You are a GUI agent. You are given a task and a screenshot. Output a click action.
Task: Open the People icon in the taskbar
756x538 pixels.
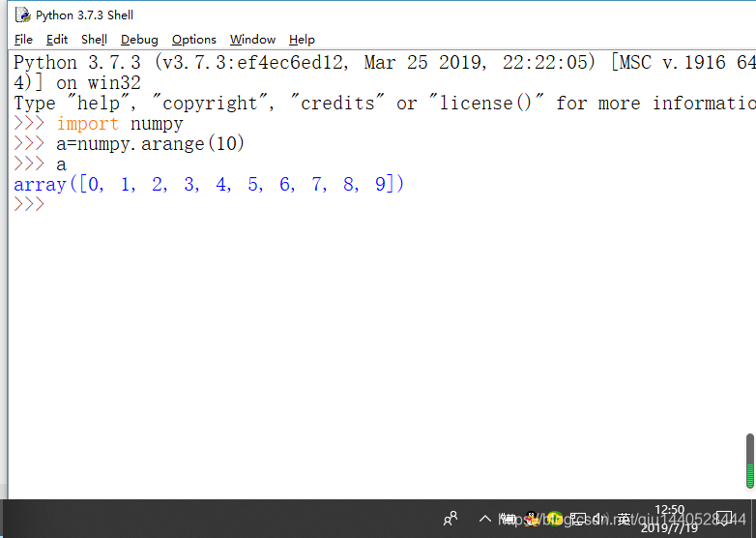[451, 519]
